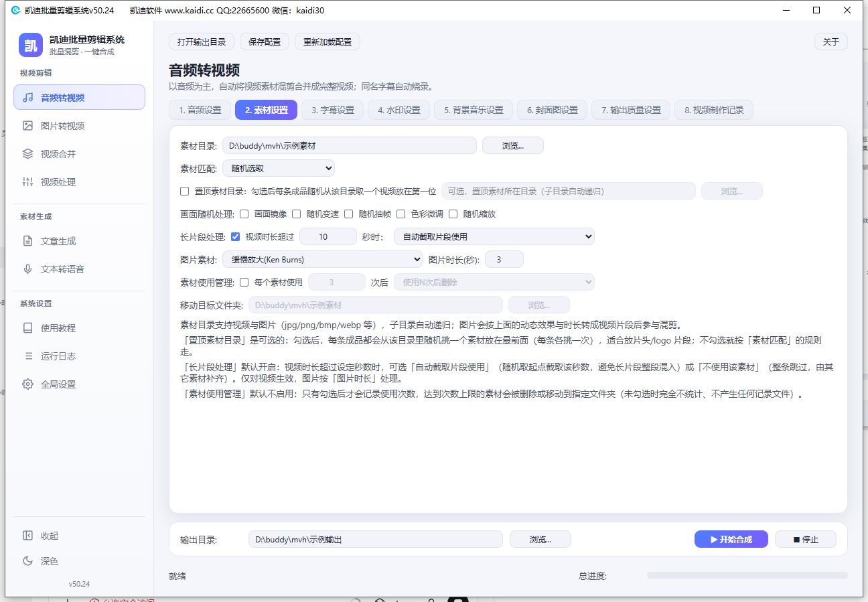Open the 5. 背景音乐设置 tab

pyautogui.click(x=474, y=110)
